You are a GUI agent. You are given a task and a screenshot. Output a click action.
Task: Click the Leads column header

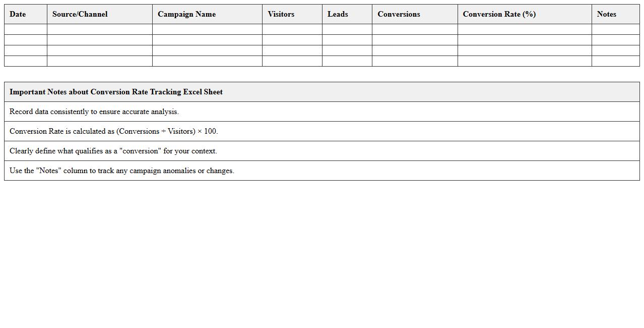pos(347,14)
